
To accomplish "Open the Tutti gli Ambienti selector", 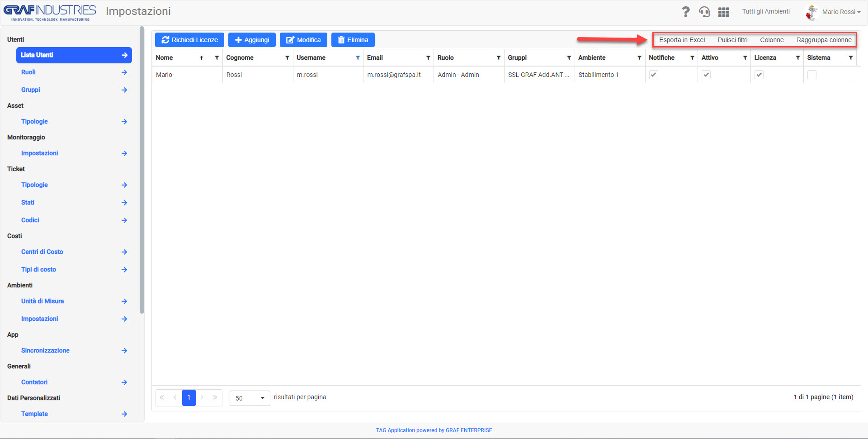I will 766,11.
